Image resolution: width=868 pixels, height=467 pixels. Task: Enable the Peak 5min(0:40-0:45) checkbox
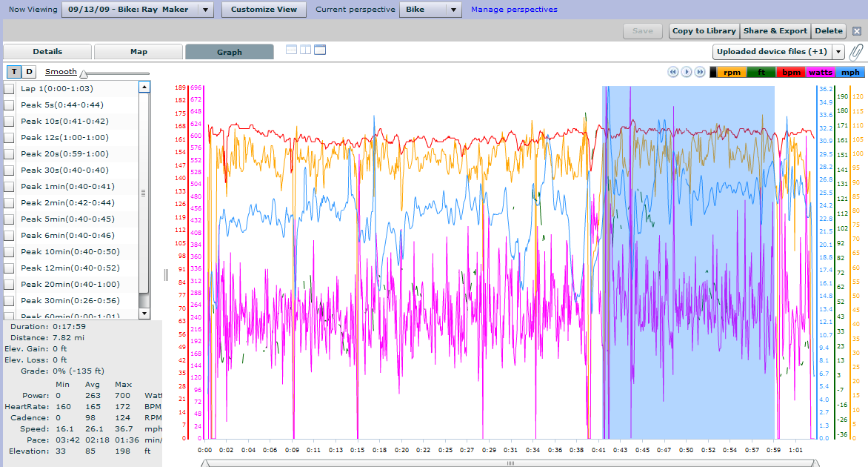[9, 219]
